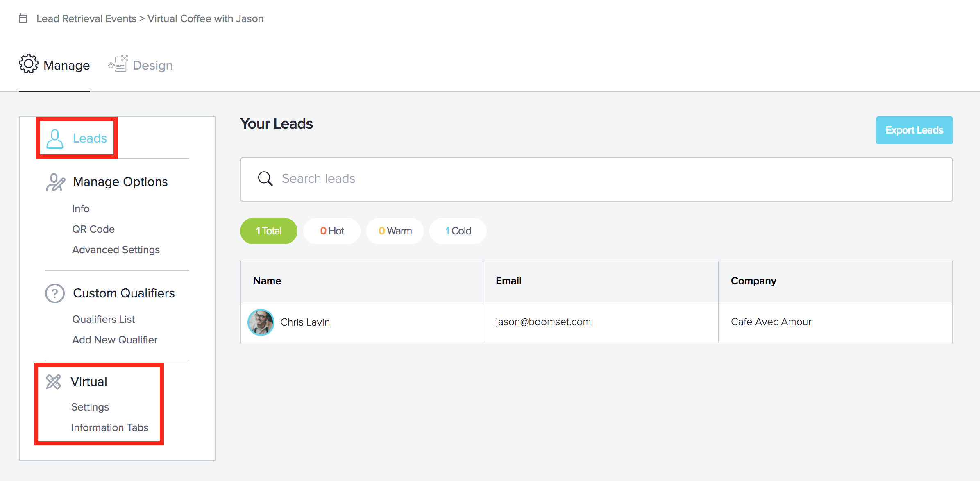The width and height of the screenshot is (980, 481).
Task: Click the Export Leads button
Action: coord(914,130)
